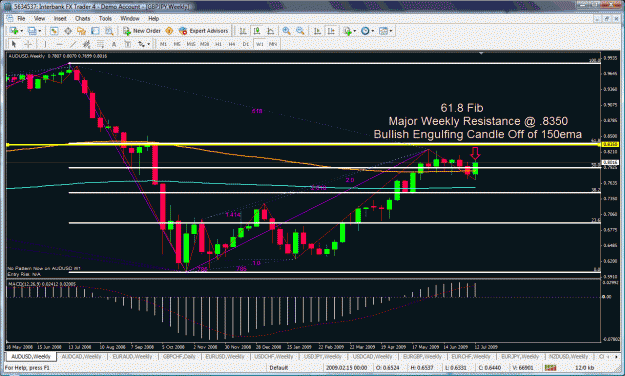Open the Templates icon

click(383, 31)
